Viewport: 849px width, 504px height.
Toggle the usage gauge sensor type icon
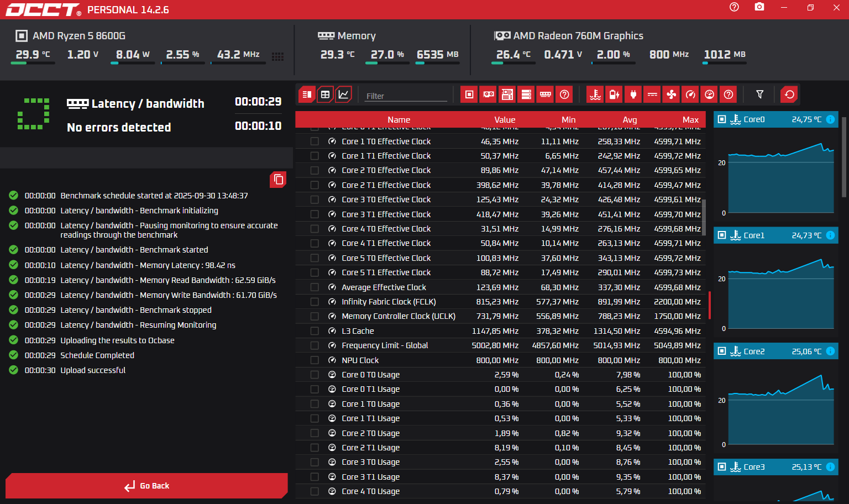710,95
